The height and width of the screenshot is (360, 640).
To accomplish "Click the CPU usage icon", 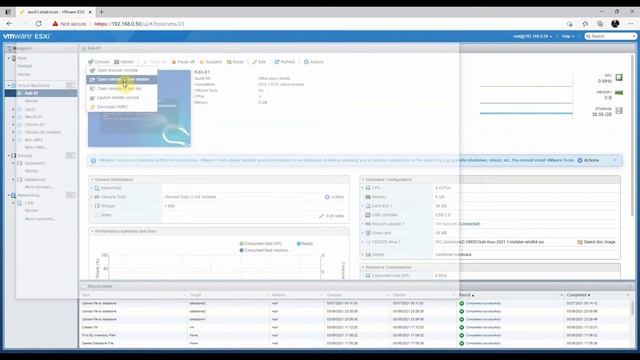I will click(619, 77).
